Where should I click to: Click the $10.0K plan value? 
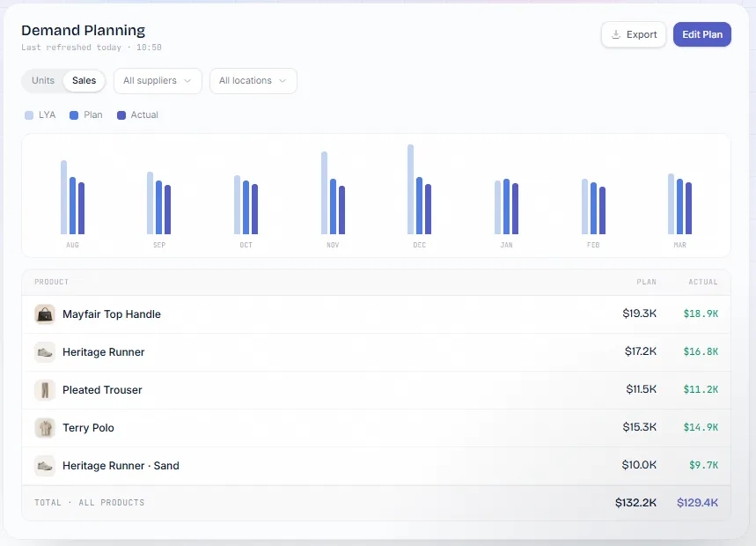click(x=639, y=464)
